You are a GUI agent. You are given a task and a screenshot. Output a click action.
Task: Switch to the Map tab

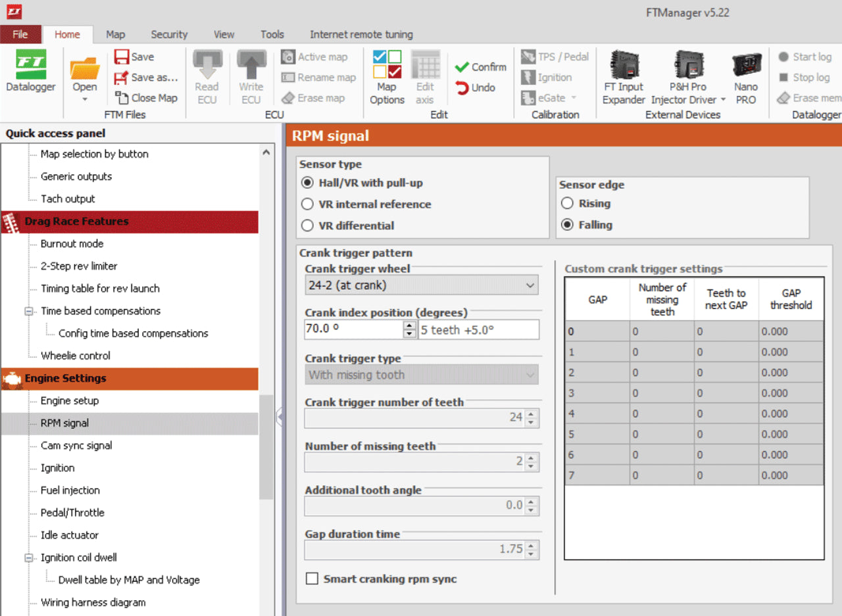coord(115,34)
